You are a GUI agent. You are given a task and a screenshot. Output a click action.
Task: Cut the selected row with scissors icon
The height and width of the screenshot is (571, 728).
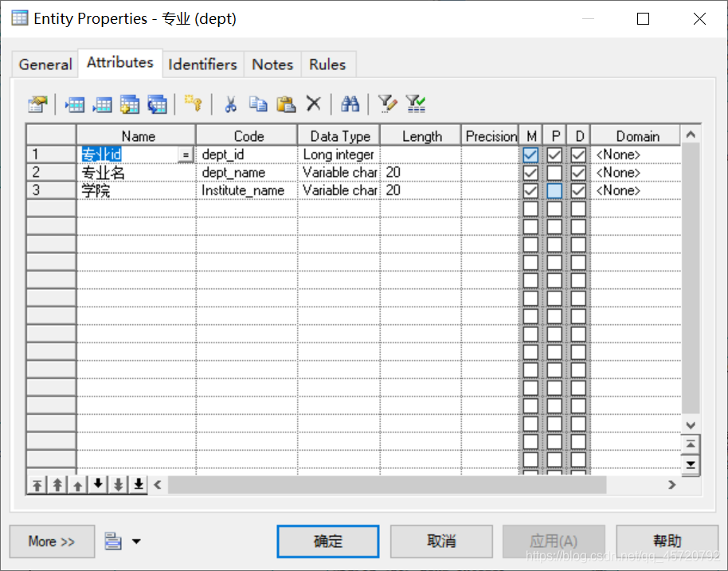231,104
